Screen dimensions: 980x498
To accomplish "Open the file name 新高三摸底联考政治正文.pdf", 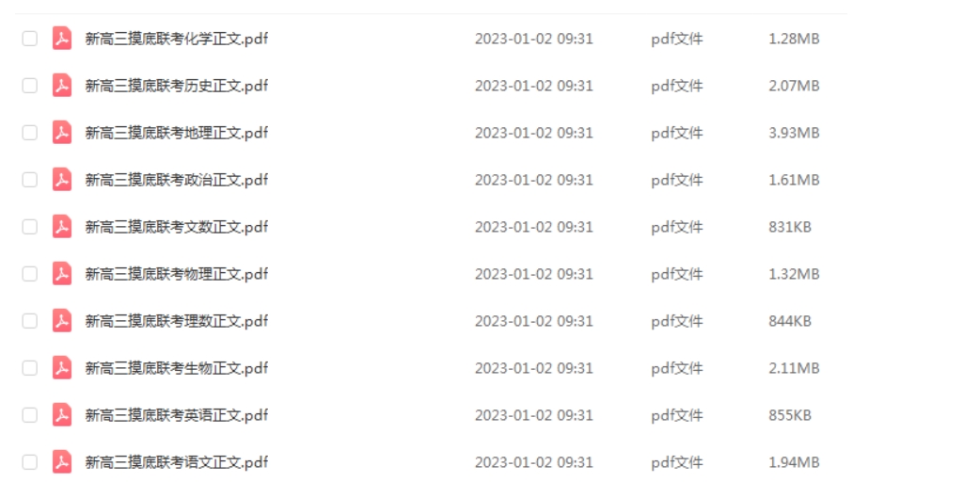I will [176, 180].
